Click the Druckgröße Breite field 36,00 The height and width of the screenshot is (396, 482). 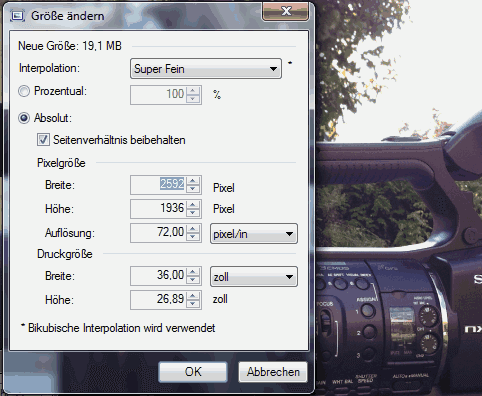(x=159, y=276)
